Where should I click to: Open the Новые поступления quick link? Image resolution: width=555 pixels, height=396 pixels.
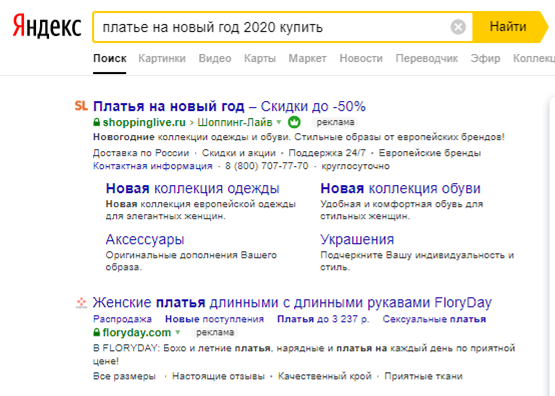[214, 319]
